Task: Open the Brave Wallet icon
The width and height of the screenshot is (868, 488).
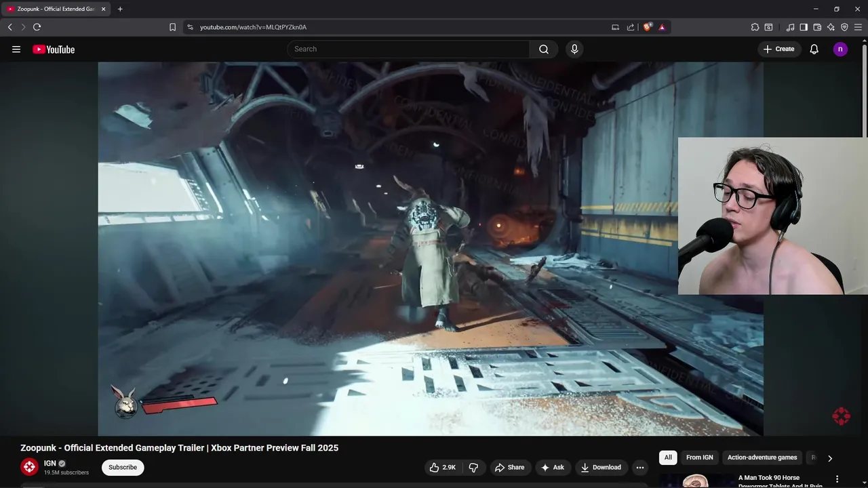Action: pyautogui.click(x=817, y=27)
